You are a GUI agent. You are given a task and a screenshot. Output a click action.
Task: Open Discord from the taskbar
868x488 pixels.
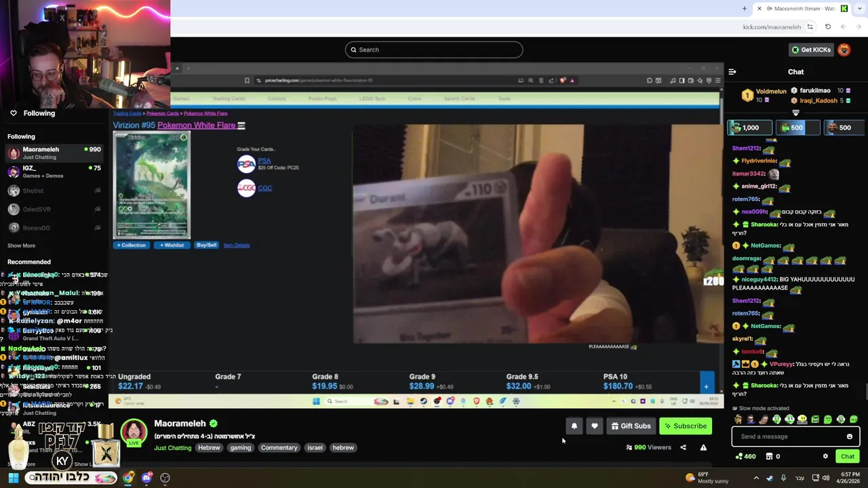click(146, 478)
